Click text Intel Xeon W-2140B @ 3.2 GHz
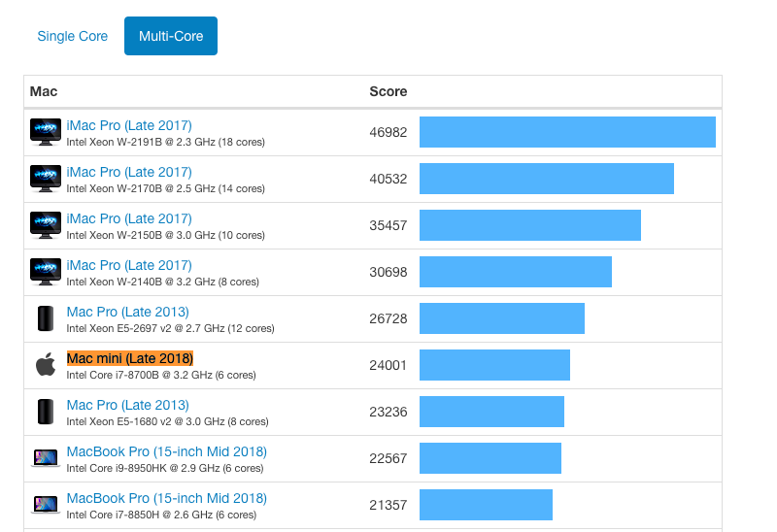Viewport: 777px width, 532px height. [141, 282]
